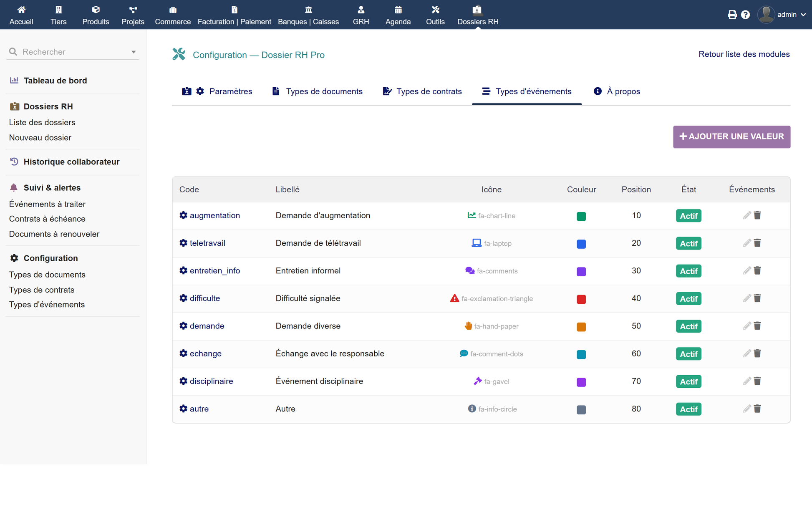Click orange color swatch for demande

(x=581, y=327)
